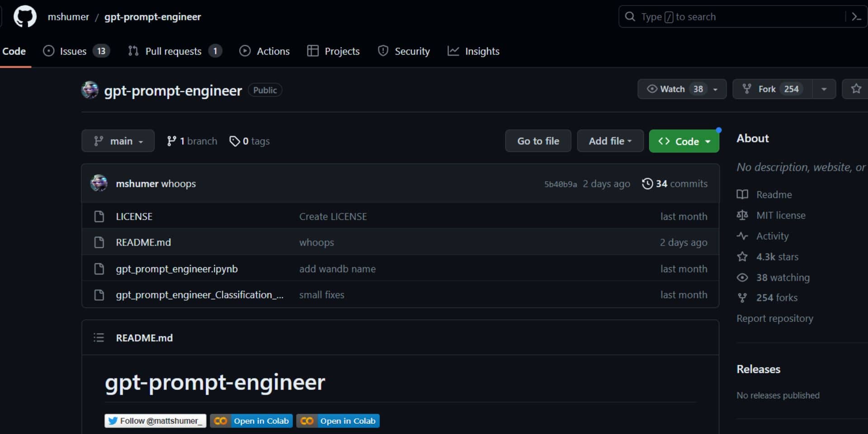Open the gpt_prompt_engineer_Classification file
The width and height of the screenshot is (868, 434).
point(200,295)
